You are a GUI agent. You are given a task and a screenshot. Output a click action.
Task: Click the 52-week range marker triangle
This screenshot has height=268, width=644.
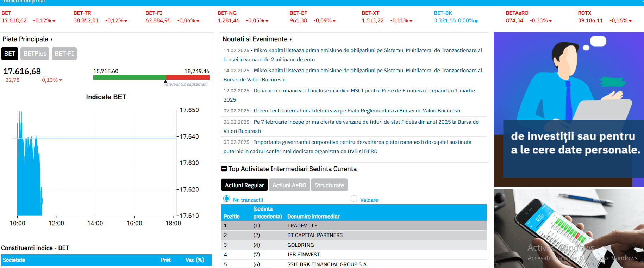165,82
